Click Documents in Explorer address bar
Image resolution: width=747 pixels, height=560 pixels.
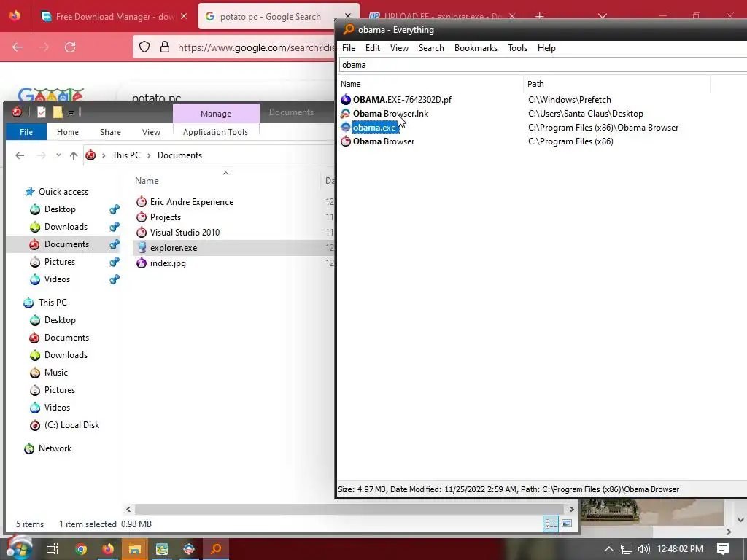coord(179,155)
